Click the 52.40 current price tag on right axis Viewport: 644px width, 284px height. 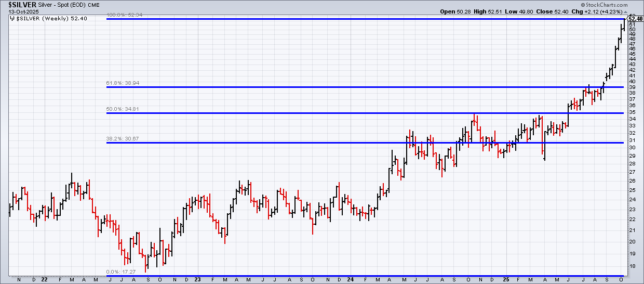pos(635,19)
